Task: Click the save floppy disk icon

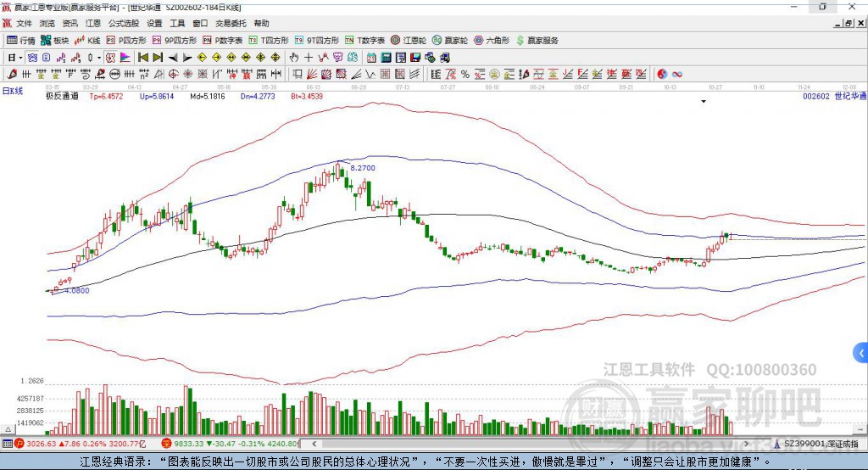Action: [415, 58]
